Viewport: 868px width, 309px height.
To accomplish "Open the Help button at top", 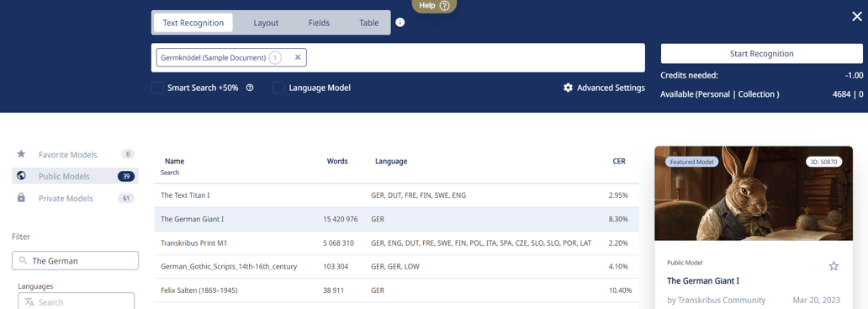I will [434, 6].
